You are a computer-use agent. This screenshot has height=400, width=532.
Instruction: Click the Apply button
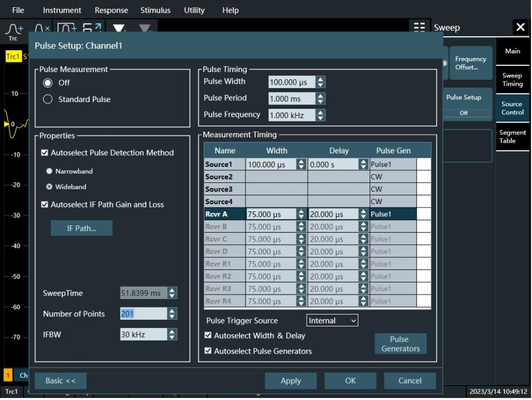coord(291,380)
